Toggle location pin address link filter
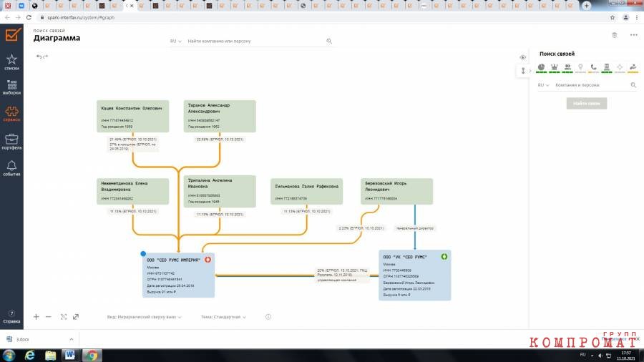Screen dimensions: 644x362 tap(580, 68)
